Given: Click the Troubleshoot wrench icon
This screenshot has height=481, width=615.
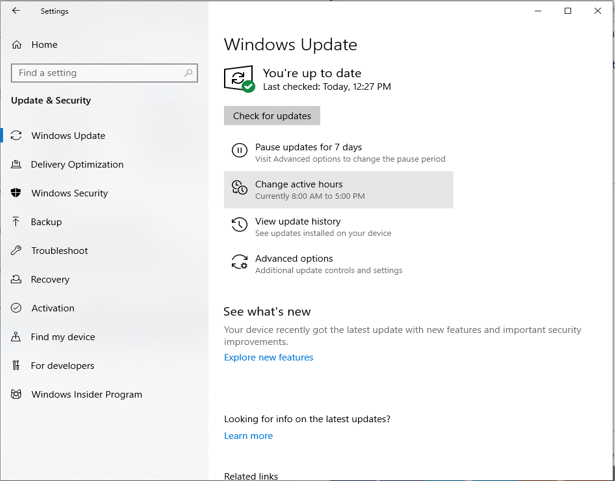Looking at the screenshot, I should pyautogui.click(x=16, y=250).
